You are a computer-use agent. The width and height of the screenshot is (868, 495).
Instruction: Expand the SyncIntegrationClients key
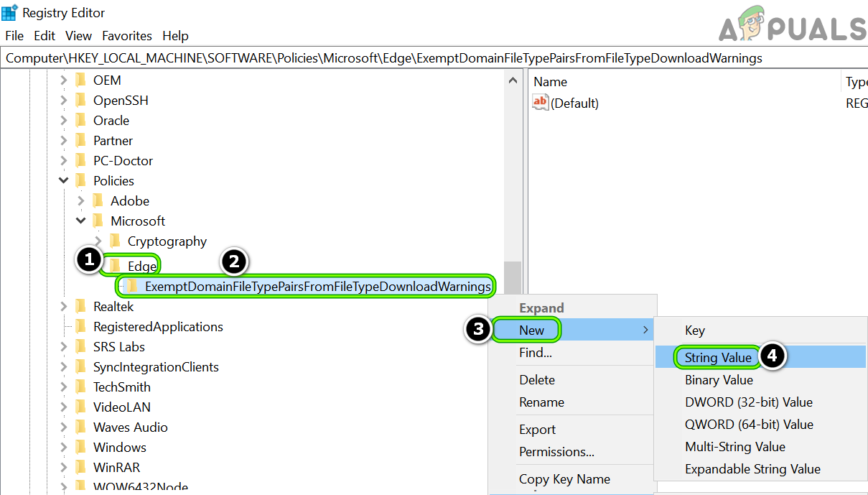[64, 367]
